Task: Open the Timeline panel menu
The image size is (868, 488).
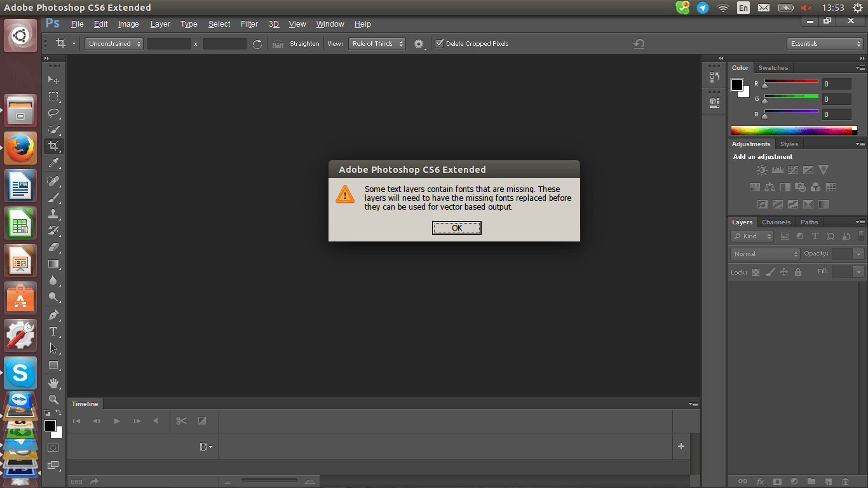Action: [x=693, y=404]
